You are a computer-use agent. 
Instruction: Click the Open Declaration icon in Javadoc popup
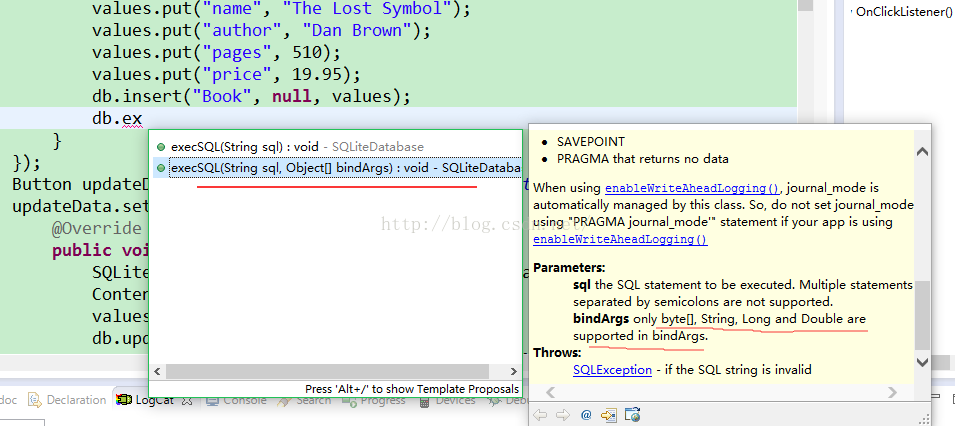pos(608,414)
